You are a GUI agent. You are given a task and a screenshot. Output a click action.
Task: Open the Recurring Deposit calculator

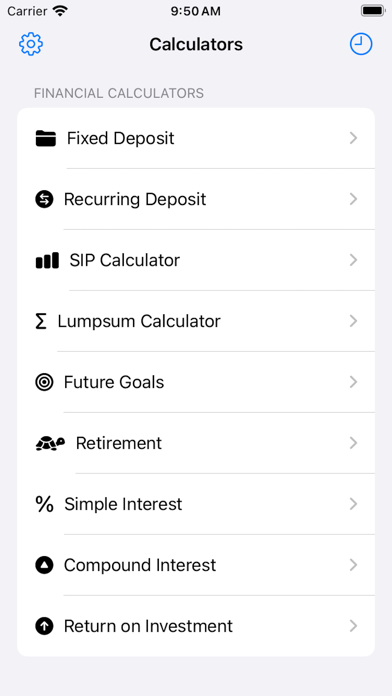(196, 199)
